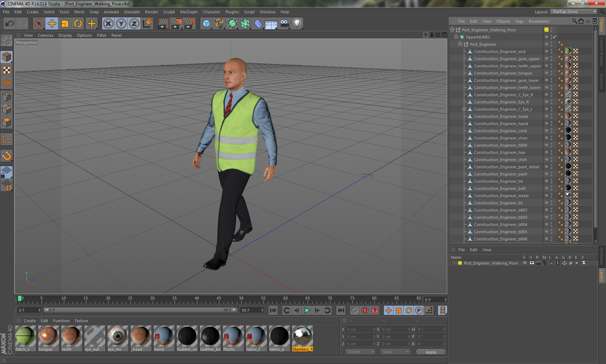Activate the Scale tool in top toolbar
Screen dimensions: 606x364
click(65, 24)
